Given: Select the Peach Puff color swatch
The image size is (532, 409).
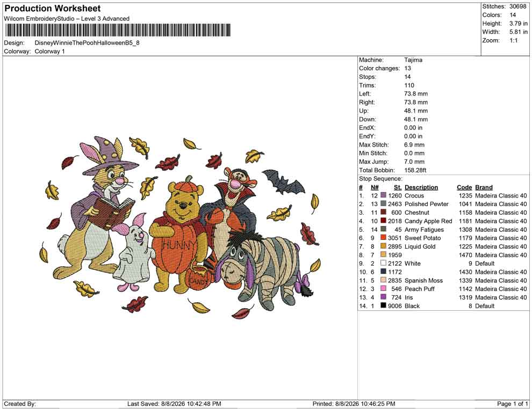Looking at the screenshot, I should point(383,288).
